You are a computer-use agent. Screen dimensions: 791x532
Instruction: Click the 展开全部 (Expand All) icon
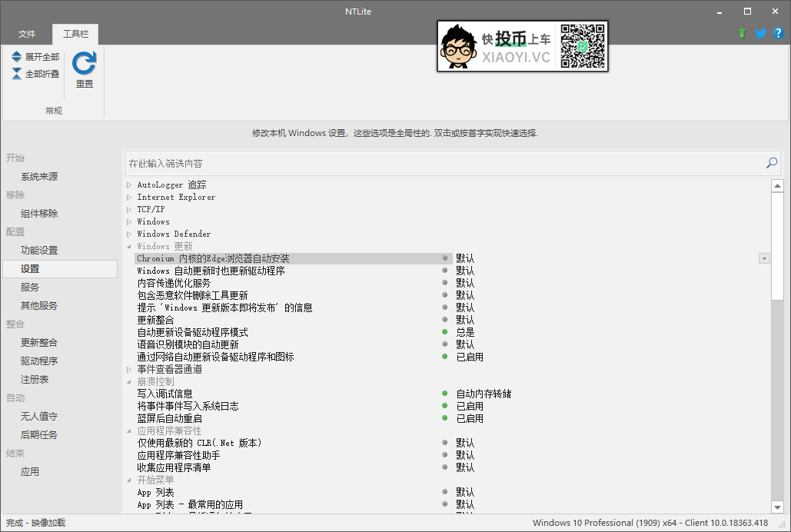(15, 55)
